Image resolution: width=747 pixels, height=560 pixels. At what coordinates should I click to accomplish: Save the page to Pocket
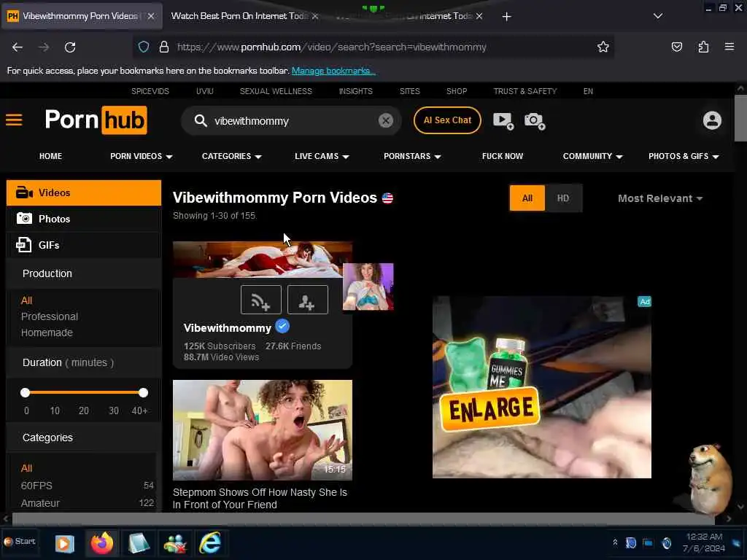pyautogui.click(x=676, y=47)
